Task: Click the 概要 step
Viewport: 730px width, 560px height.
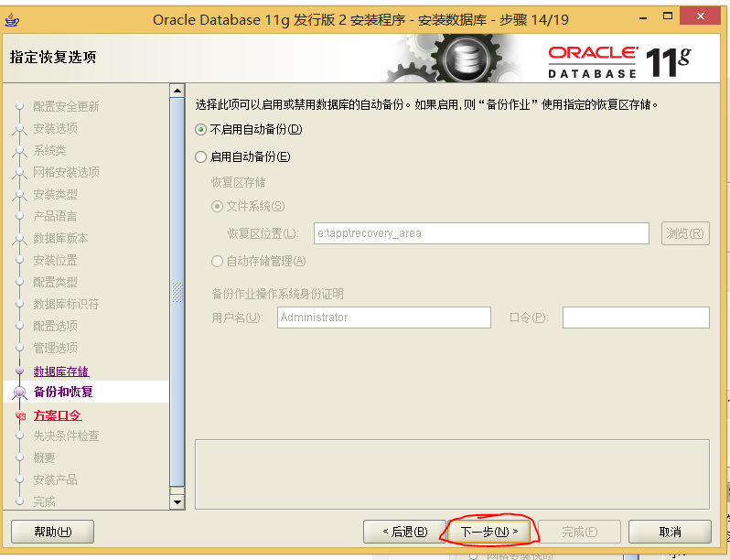Action: click(44, 458)
